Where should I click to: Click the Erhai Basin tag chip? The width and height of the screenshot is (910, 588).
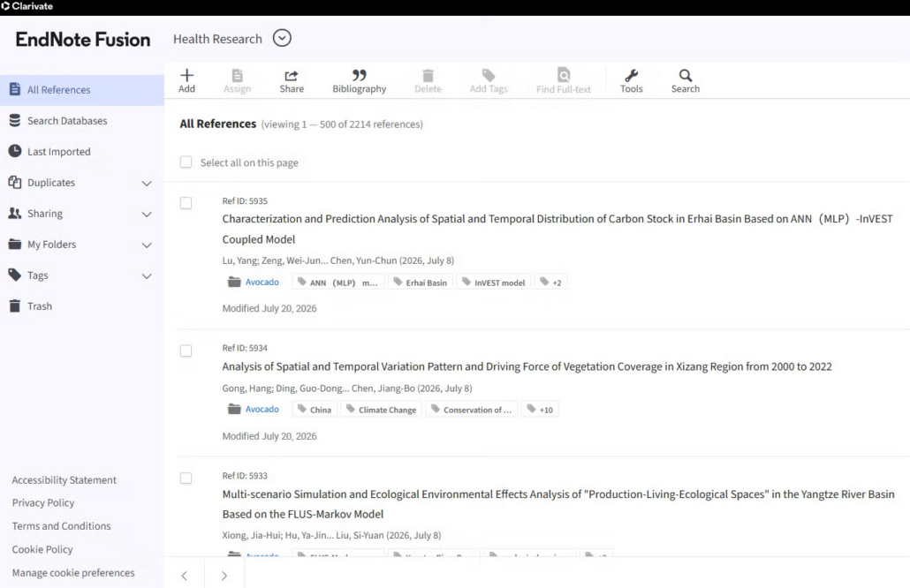point(421,283)
